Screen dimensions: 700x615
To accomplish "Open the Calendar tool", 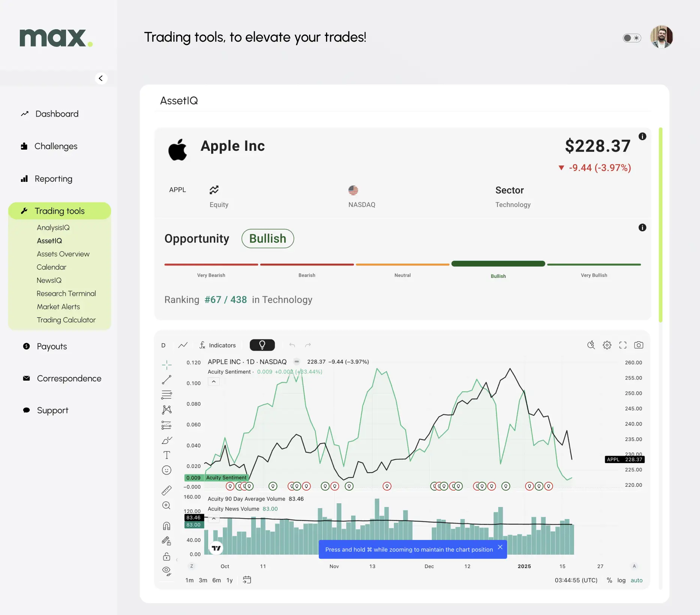I will [x=51, y=267].
